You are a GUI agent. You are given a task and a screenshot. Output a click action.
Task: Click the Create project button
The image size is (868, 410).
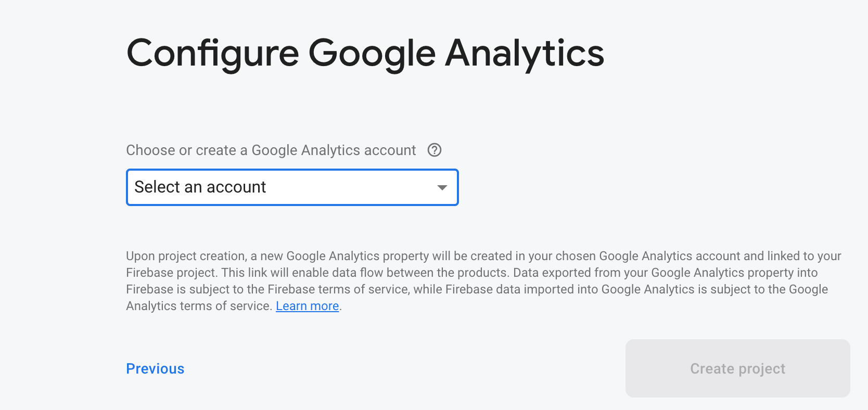[x=737, y=368]
